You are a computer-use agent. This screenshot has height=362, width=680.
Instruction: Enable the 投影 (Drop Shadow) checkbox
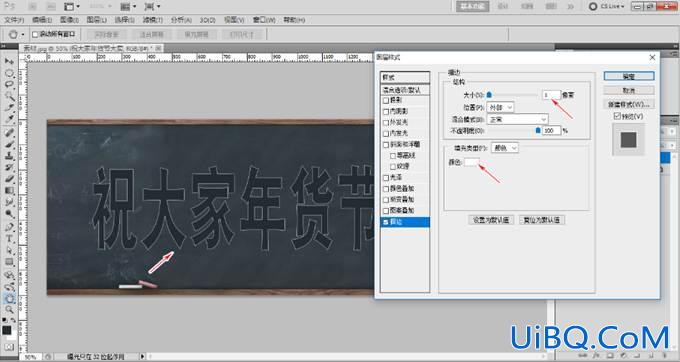386,100
